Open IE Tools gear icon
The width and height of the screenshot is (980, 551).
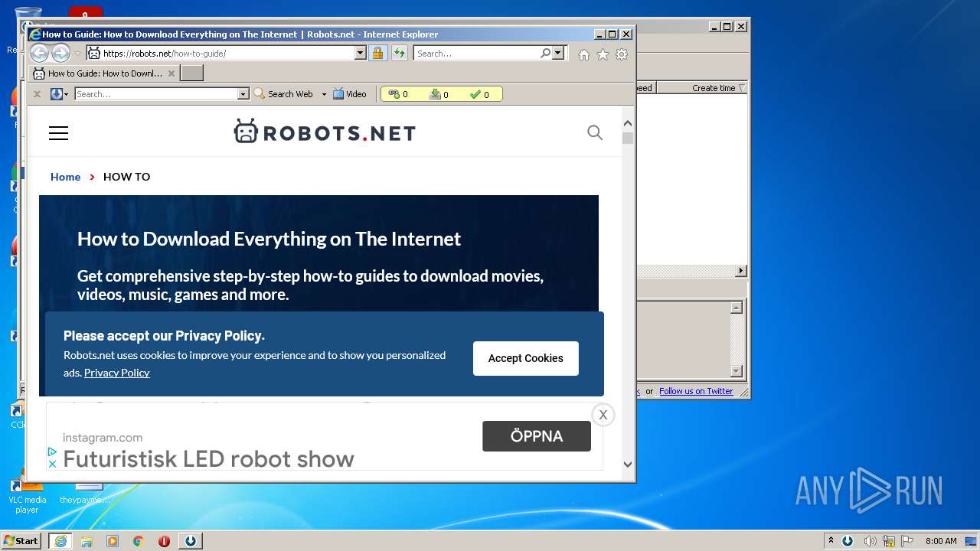point(622,54)
